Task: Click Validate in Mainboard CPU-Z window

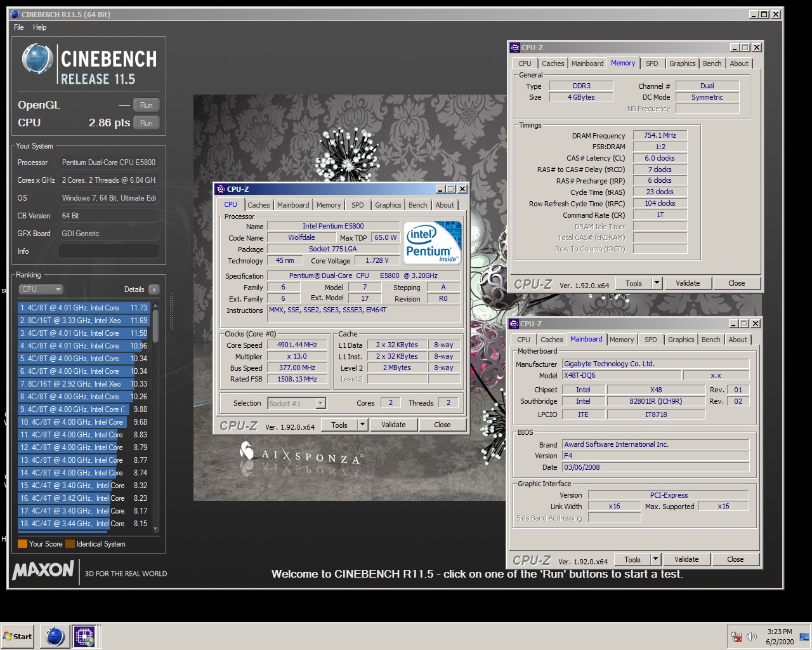Action: pos(686,559)
